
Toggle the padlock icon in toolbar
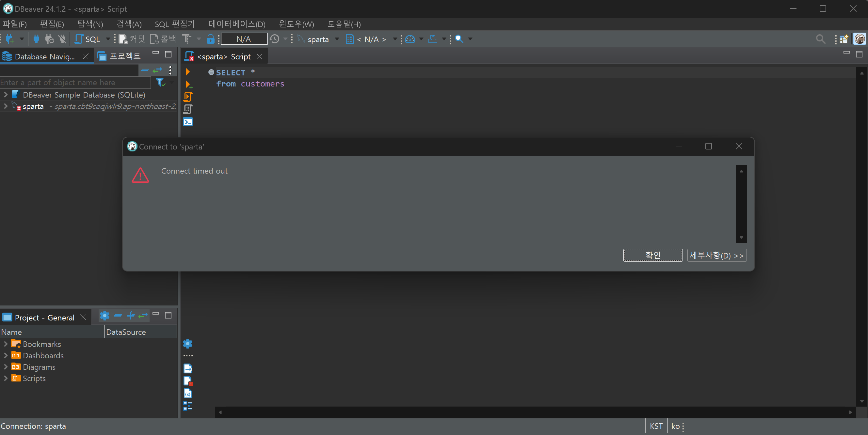(x=210, y=39)
